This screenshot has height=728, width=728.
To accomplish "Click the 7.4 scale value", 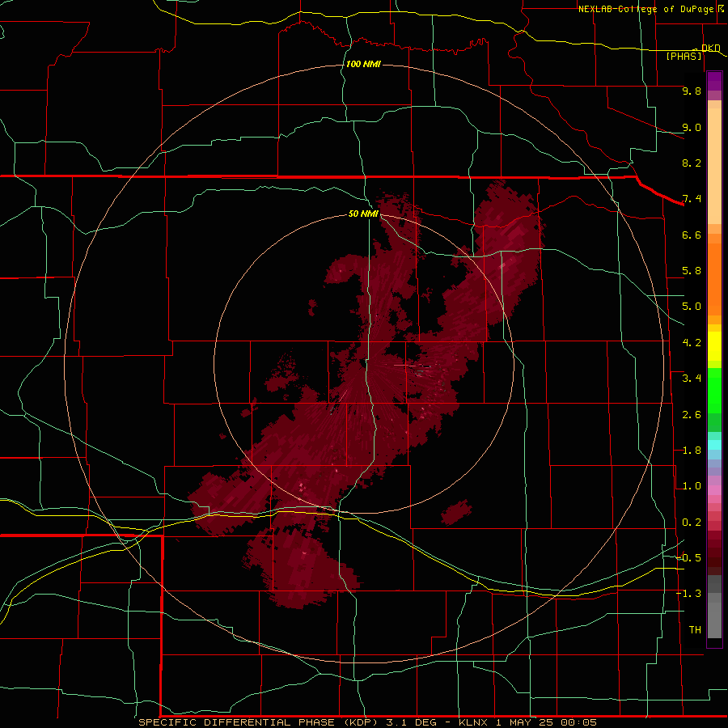I will (692, 199).
